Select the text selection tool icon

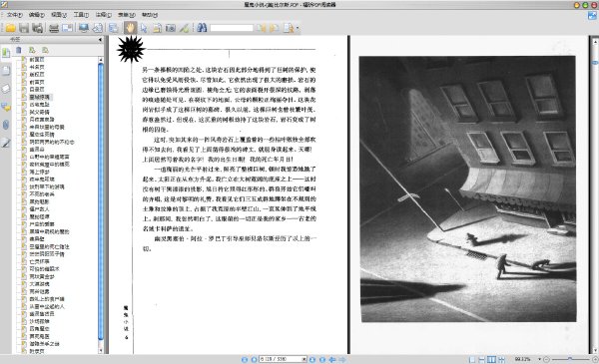157,28
